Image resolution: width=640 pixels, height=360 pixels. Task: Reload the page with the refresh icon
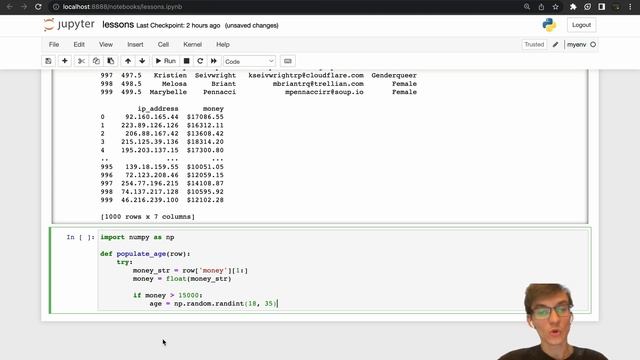[x=38, y=7]
